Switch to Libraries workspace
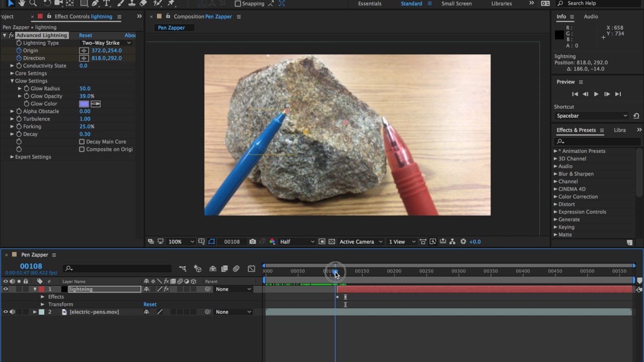644x362 pixels. pyautogui.click(x=502, y=4)
